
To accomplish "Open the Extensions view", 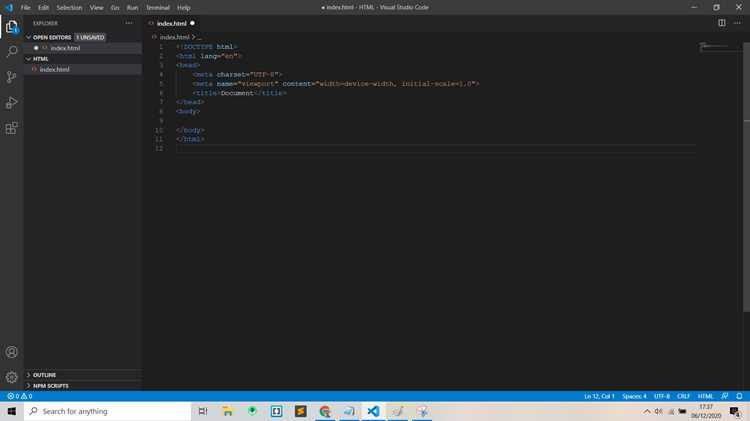I will tap(11, 128).
